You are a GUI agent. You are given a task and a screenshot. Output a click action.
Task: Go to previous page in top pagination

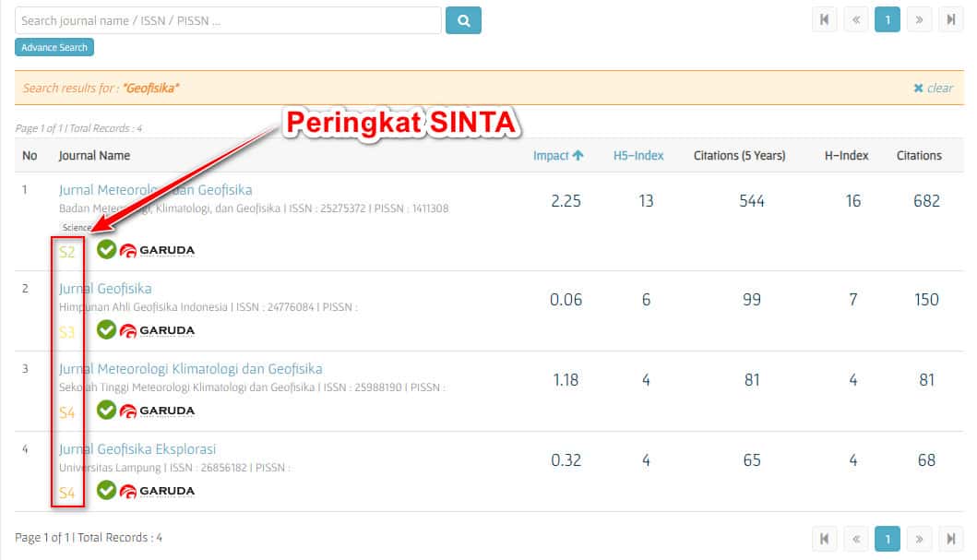856,20
